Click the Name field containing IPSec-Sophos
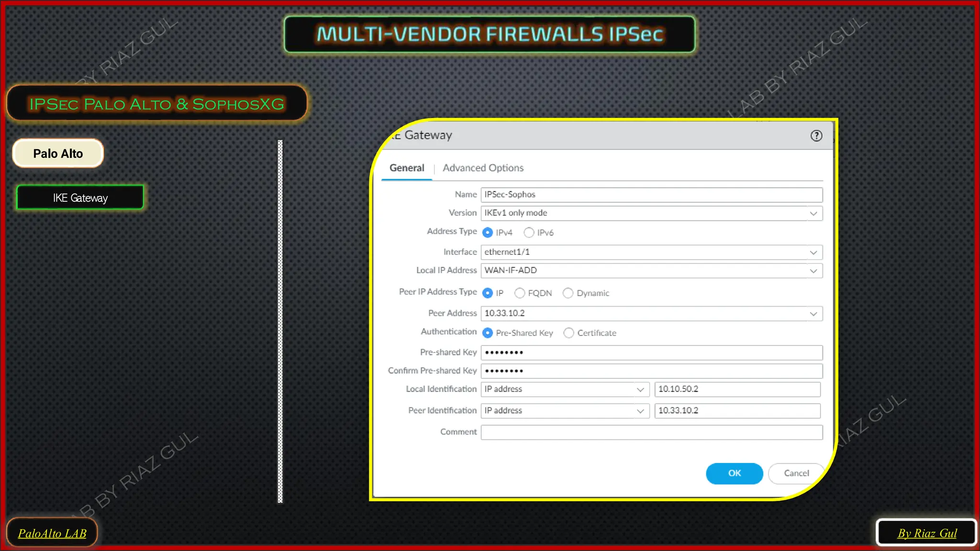This screenshot has width=980, height=551. pyautogui.click(x=651, y=195)
